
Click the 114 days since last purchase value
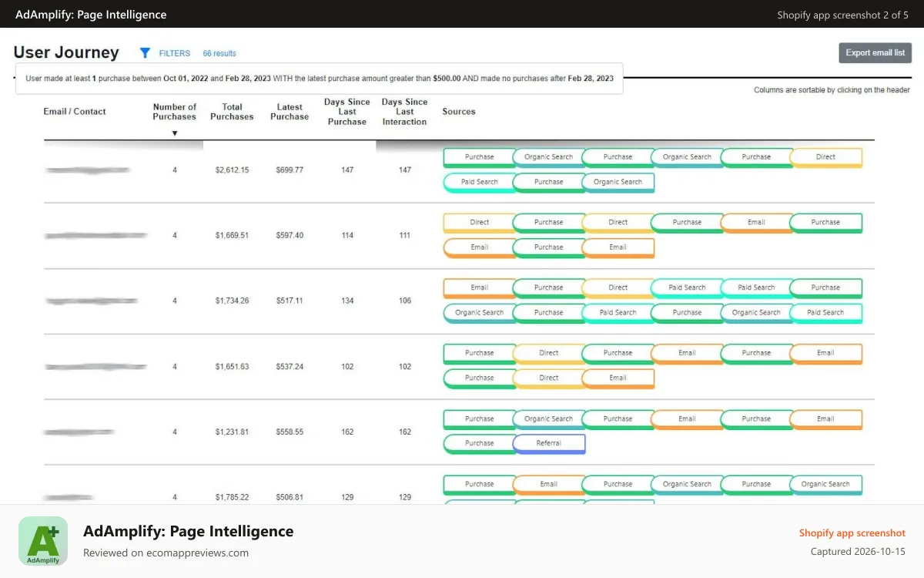point(347,235)
